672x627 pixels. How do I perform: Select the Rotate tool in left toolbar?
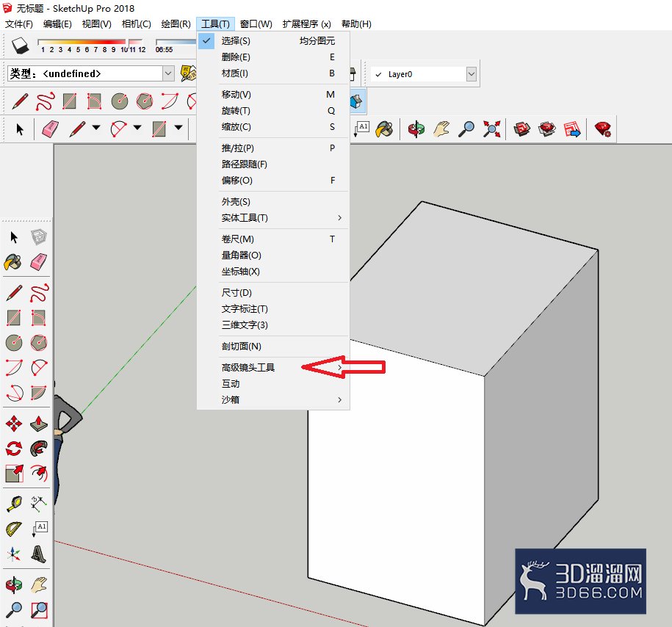14,449
